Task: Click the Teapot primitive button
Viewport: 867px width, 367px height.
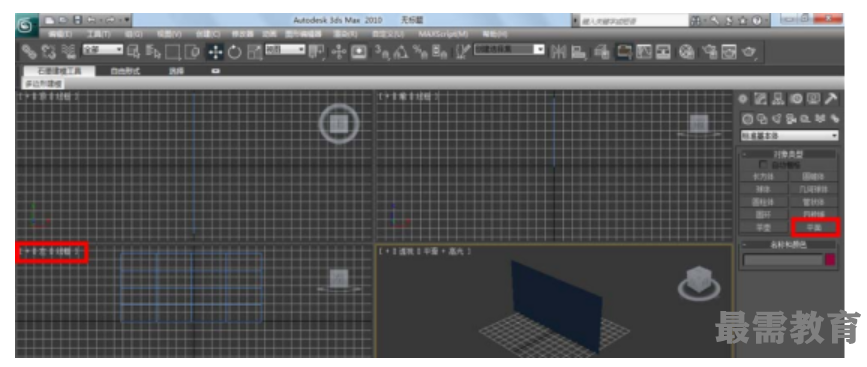Action: tap(764, 227)
